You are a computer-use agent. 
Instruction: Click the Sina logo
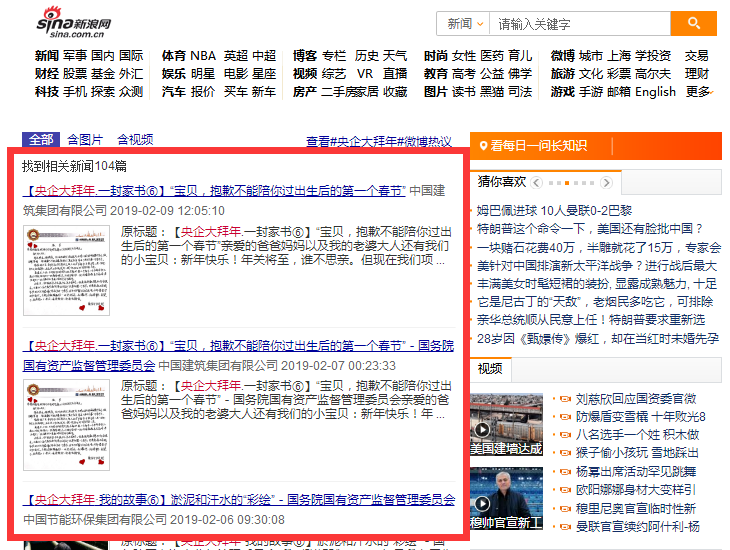coord(74,23)
